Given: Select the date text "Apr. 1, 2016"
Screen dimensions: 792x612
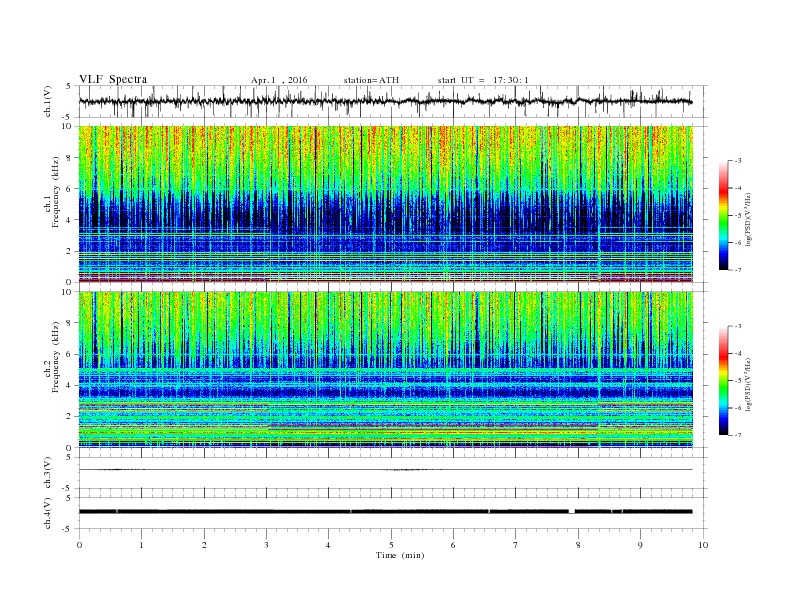Looking at the screenshot, I should click(x=279, y=80).
